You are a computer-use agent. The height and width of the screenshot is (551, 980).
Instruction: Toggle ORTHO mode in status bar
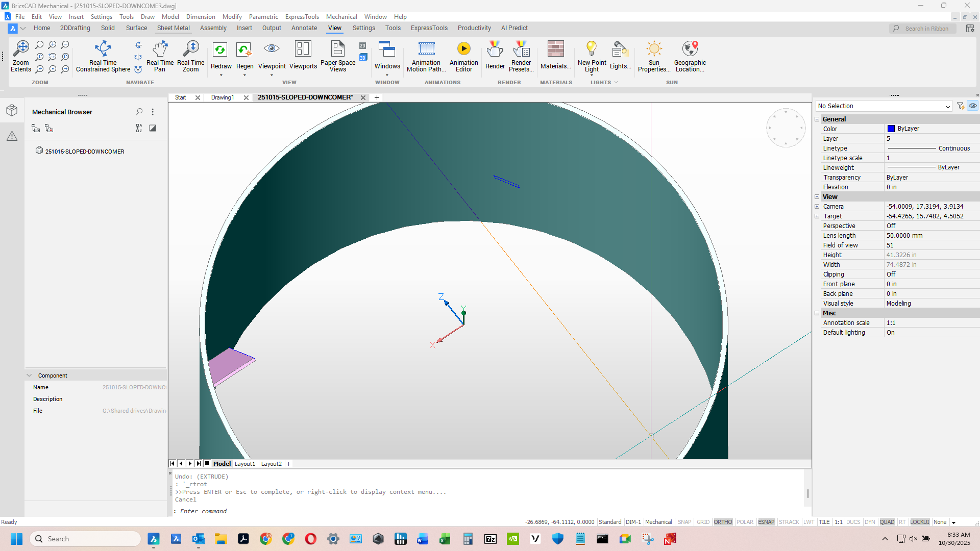[723, 522]
